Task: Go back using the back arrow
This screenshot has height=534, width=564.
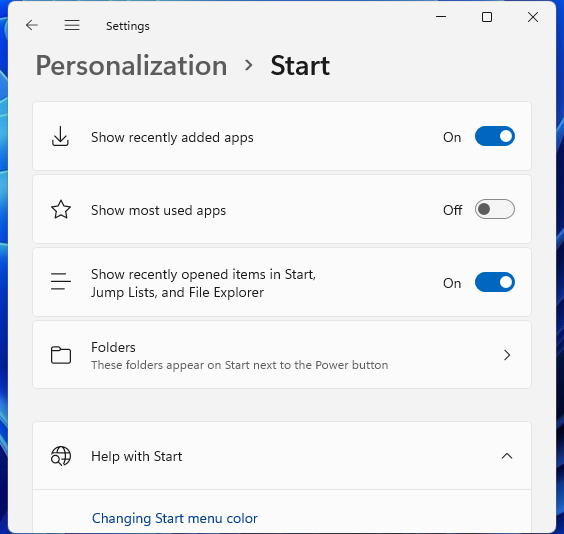Action: (32, 25)
